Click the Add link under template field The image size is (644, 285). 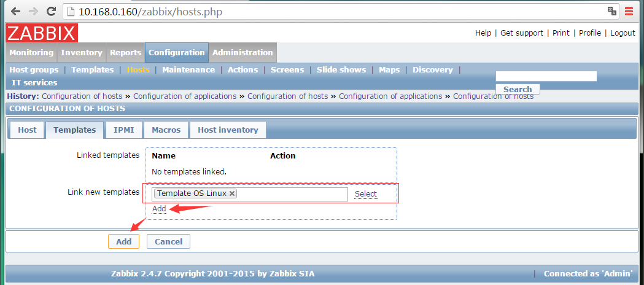tap(159, 209)
